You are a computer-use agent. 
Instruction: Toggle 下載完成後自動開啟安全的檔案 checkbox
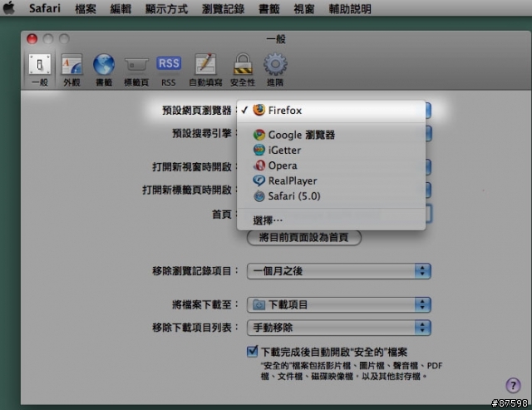point(252,351)
